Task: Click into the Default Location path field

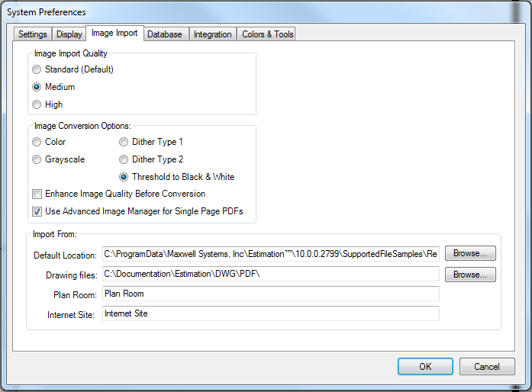Action: (270, 254)
